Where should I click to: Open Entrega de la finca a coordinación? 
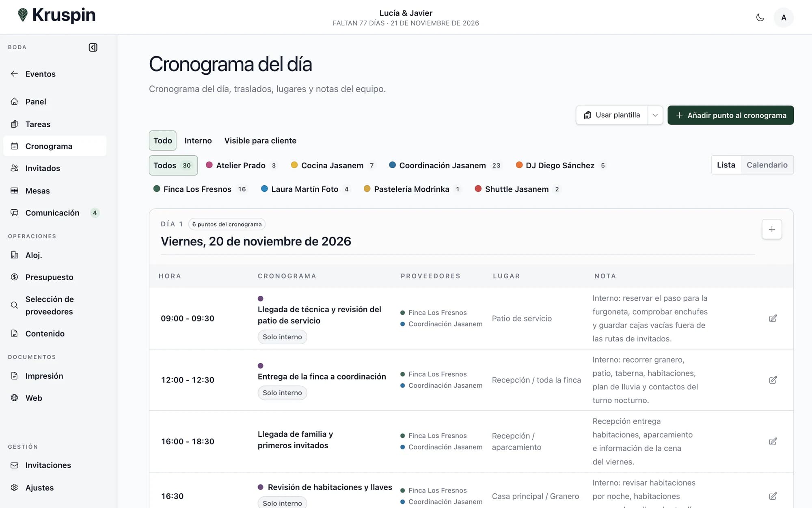click(x=322, y=377)
